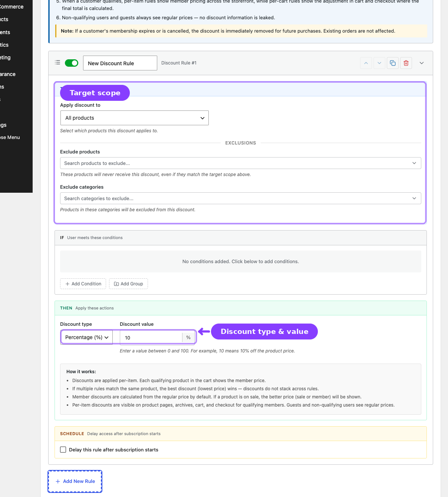
Task: Collapse the Discount Rule #1 panel
Action: 422,63
